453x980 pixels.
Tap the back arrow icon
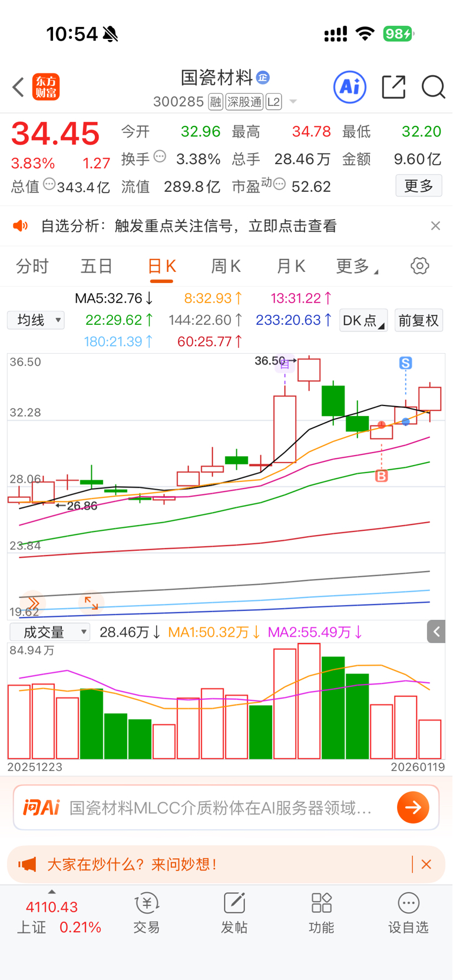pyautogui.click(x=18, y=87)
